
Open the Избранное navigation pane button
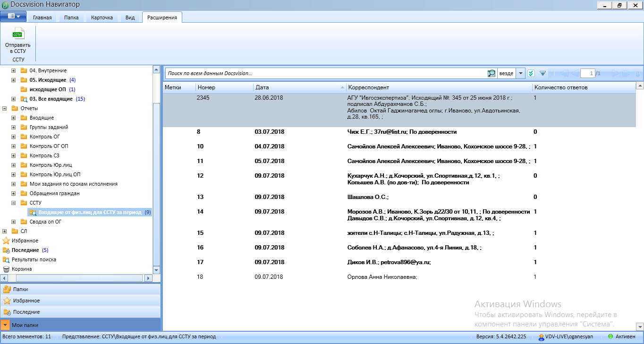point(81,301)
